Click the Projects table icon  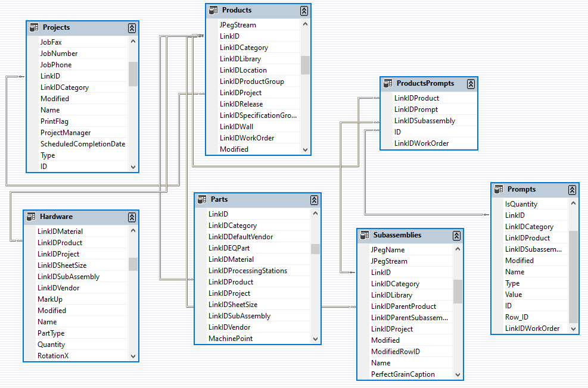(x=34, y=27)
